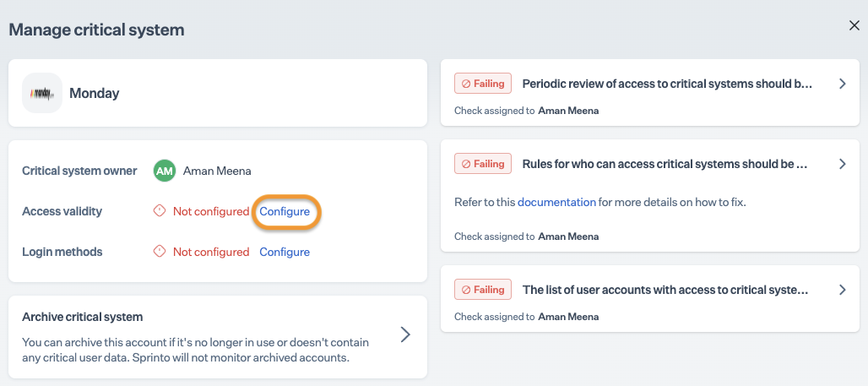Screen dimensions: 868x386
Task: Select "The list of user accounts" check title
Action: pyautogui.click(x=665, y=290)
